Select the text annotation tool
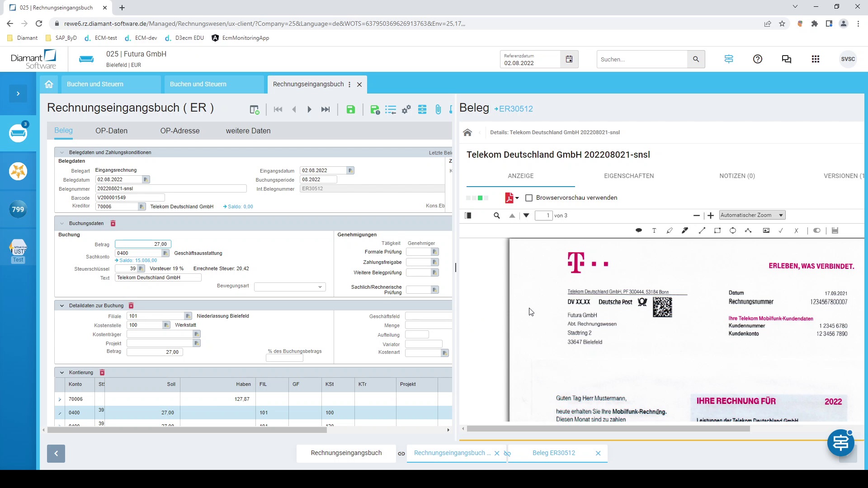 [654, 230]
